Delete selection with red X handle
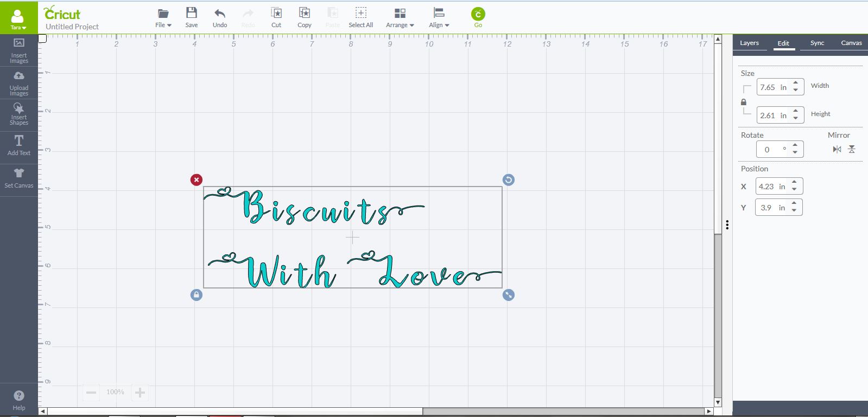 (197, 179)
